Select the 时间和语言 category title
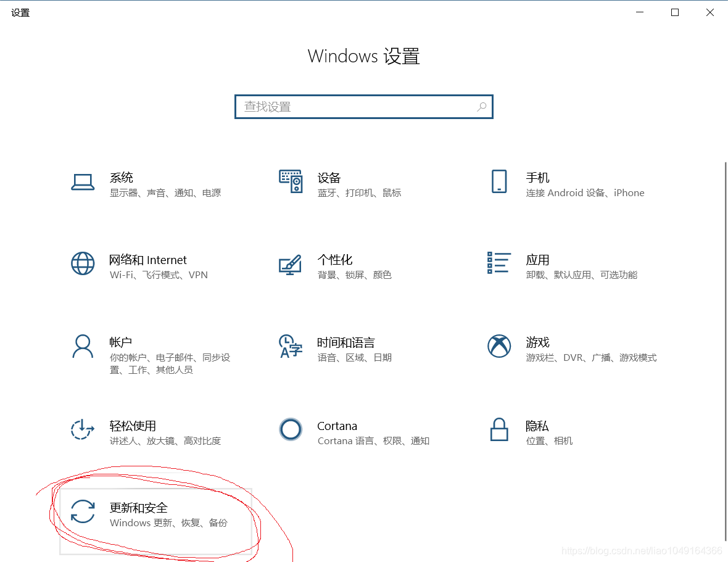728x562 pixels. [x=346, y=342]
